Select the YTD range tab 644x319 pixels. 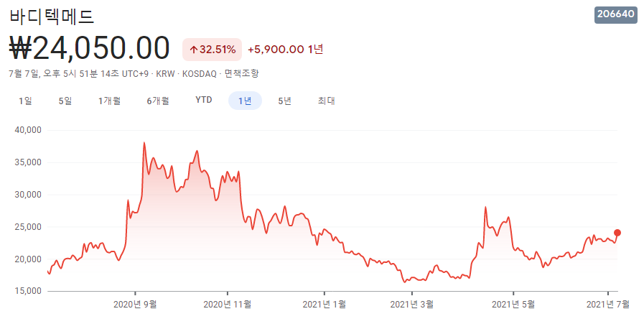pos(204,101)
